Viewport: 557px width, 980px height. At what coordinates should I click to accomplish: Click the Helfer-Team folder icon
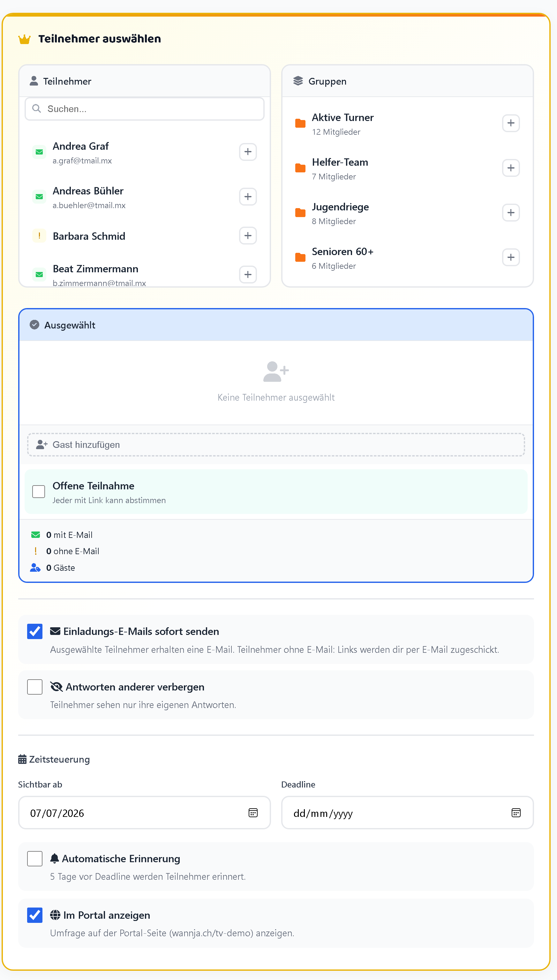click(300, 168)
